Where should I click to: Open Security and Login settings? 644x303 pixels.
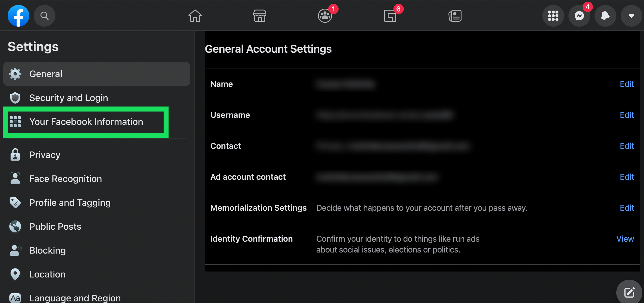tap(68, 98)
